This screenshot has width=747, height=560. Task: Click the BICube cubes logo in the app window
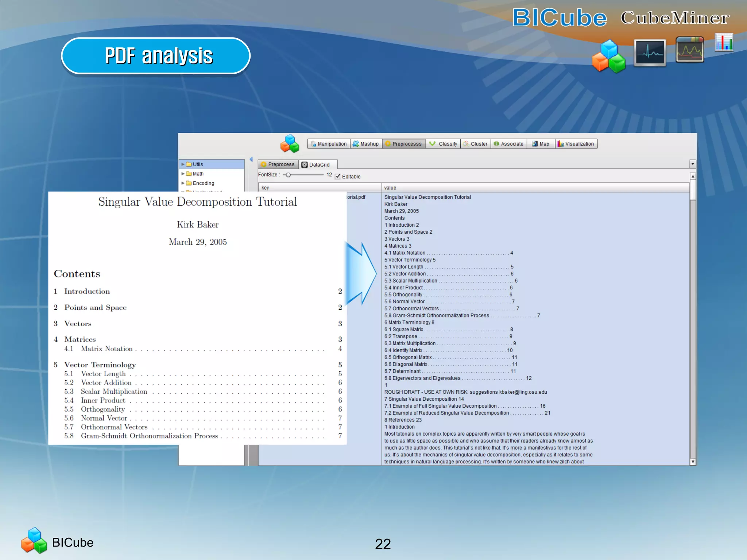pos(290,144)
